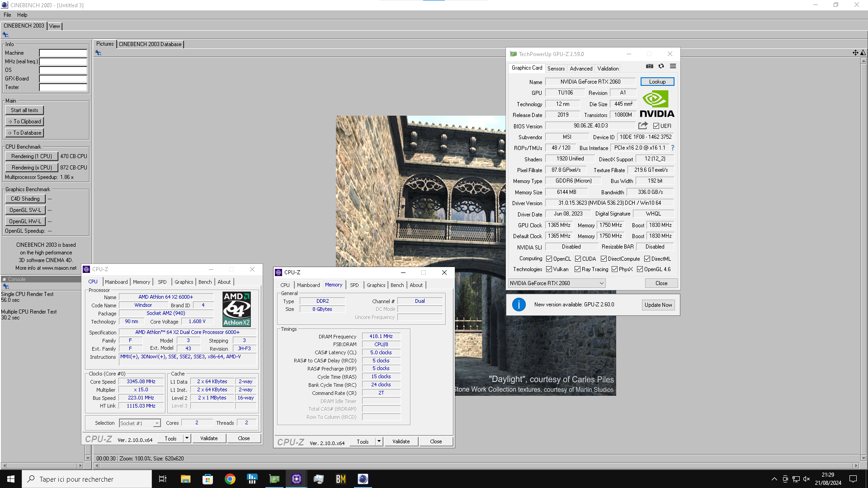Expand Tools dropdown arrow in left CPU-Z window
Image resolution: width=868 pixels, height=488 pixels.
(x=187, y=438)
